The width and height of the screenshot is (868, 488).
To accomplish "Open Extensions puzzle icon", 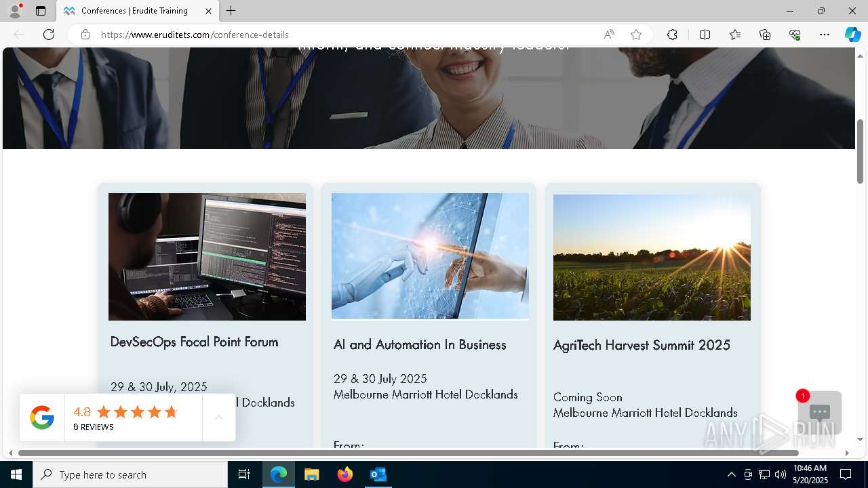I will tap(672, 35).
